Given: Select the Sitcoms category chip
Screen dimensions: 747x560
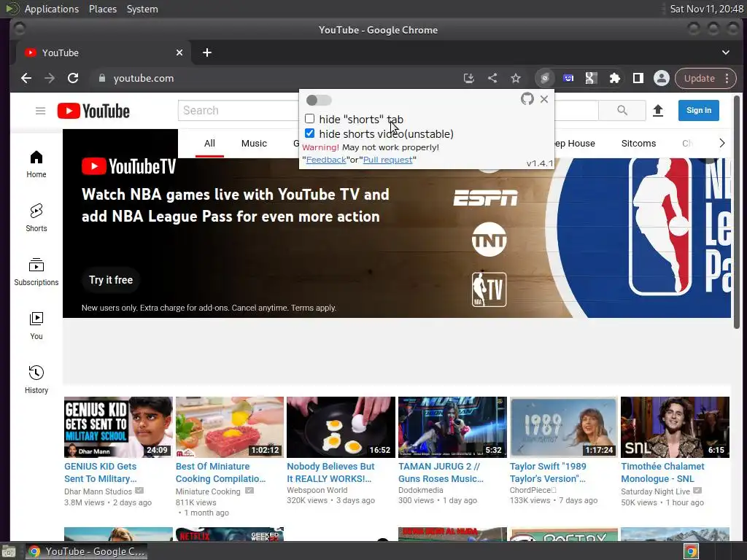Looking at the screenshot, I should click(638, 144).
